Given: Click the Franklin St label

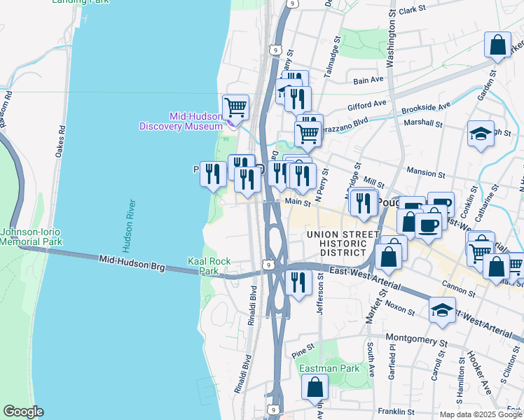Looking at the screenshot, I should [x=396, y=412].
